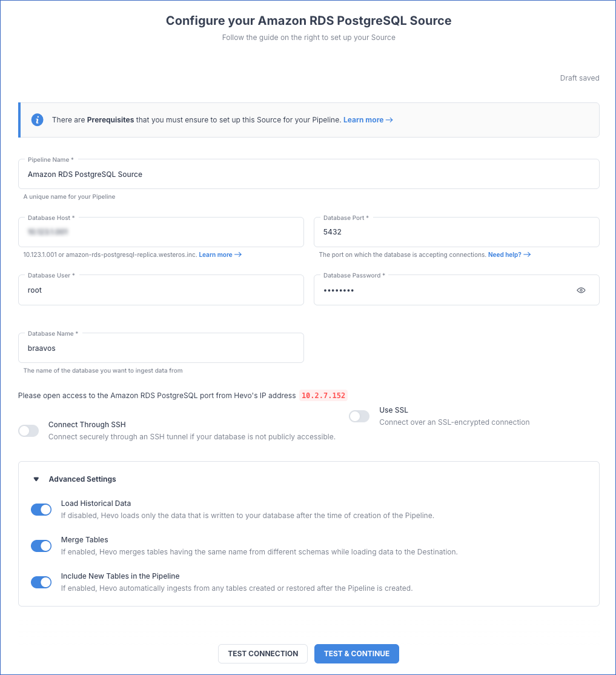
Task: Turn off Merge Tables toggle
Action: pos(41,546)
